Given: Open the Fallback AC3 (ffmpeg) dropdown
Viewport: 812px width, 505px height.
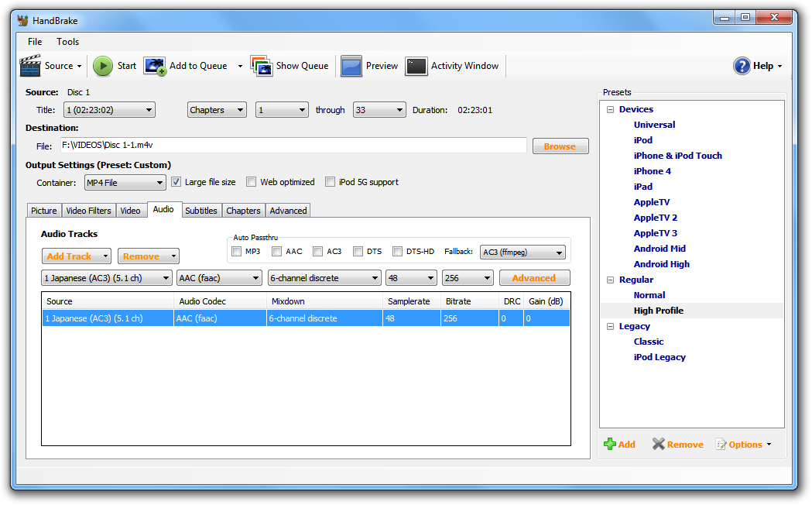Looking at the screenshot, I should click(x=522, y=252).
